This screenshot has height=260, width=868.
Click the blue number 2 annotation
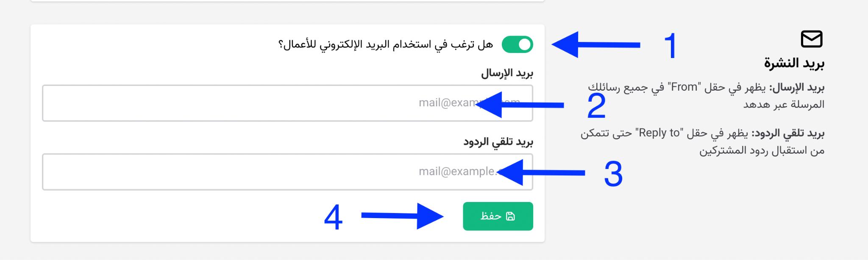(x=596, y=106)
